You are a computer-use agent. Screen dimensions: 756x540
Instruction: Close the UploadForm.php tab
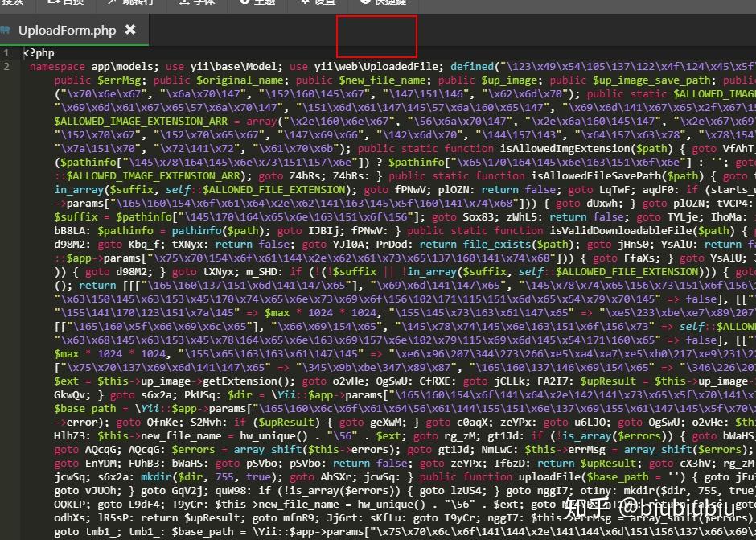(130, 30)
